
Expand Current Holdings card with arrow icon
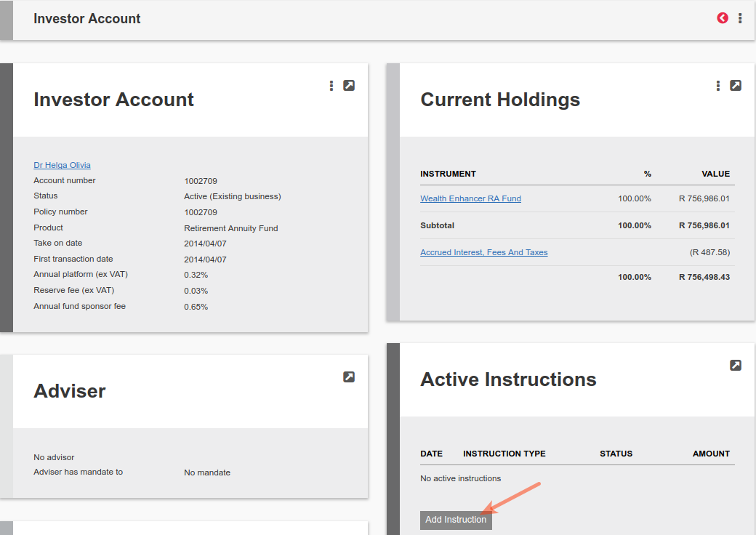pos(735,86)
